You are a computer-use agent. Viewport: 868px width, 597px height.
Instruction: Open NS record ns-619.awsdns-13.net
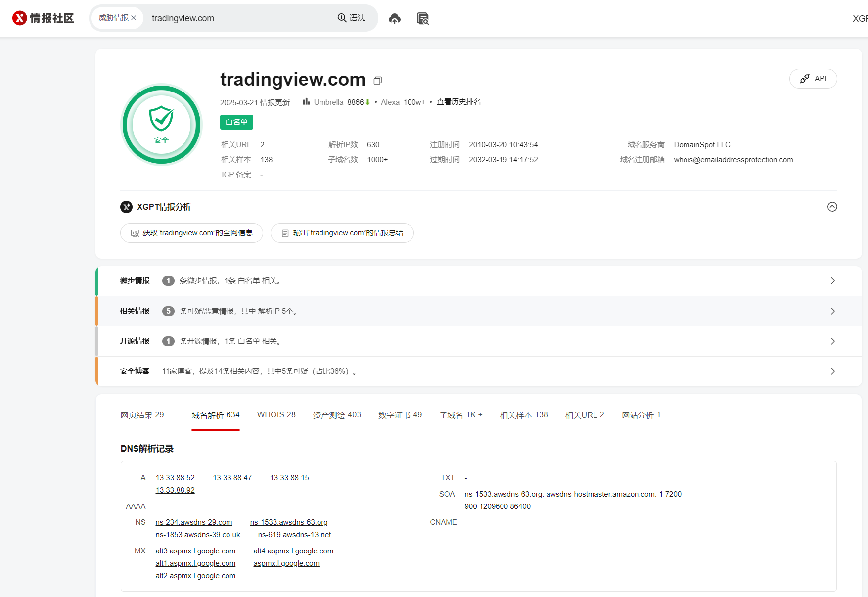click(x=294, y=535)
